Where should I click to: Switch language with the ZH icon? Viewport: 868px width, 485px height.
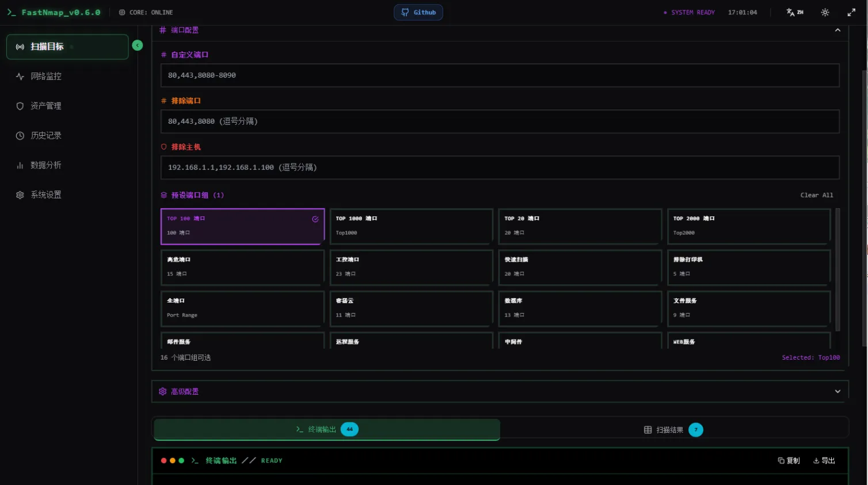click(x=795, y=12)
